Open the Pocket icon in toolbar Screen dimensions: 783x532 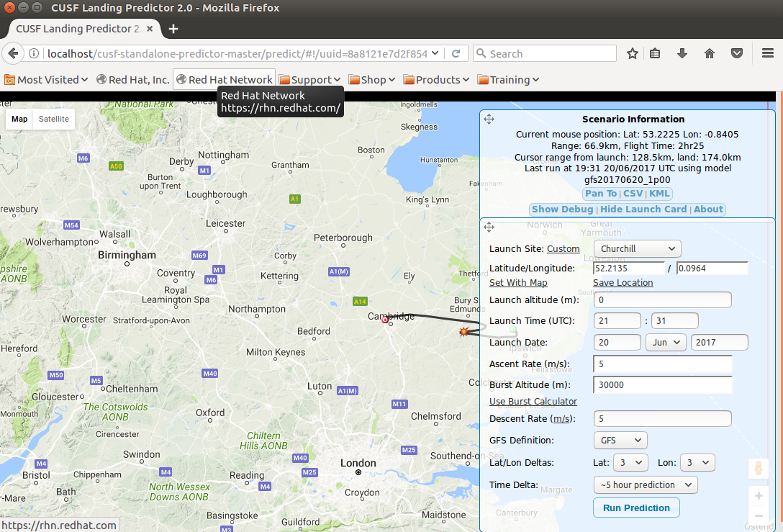tap(737, 54)
